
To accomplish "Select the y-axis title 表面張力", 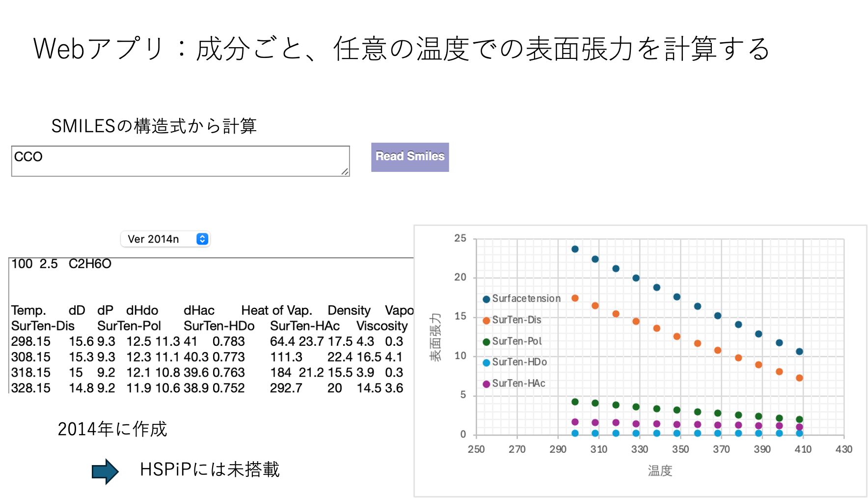I will point(435,337).
